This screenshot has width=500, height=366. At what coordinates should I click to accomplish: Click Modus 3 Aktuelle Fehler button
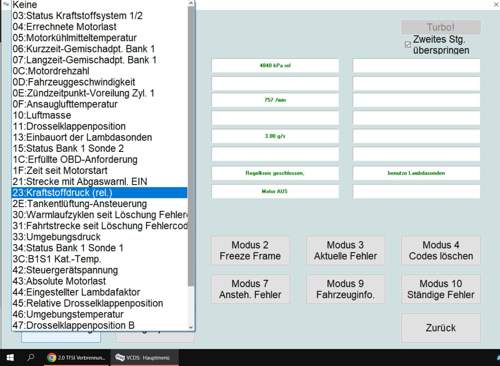[x=345, y=250]
